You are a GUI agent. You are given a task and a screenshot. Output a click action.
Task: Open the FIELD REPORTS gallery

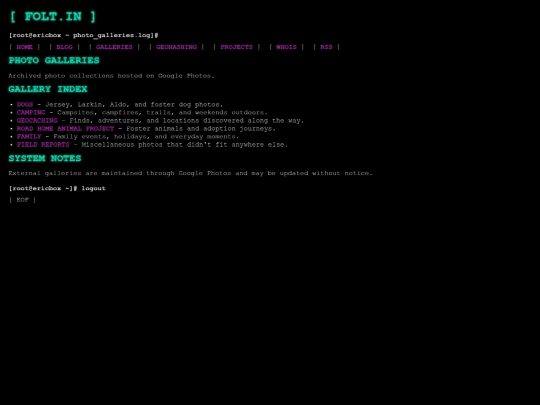pyautogui.click(x=43, y=145)
